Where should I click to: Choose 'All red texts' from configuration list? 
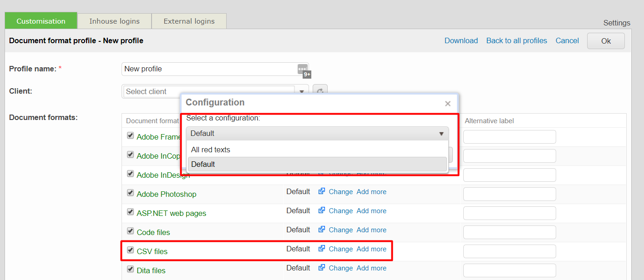tap(211, 150)
